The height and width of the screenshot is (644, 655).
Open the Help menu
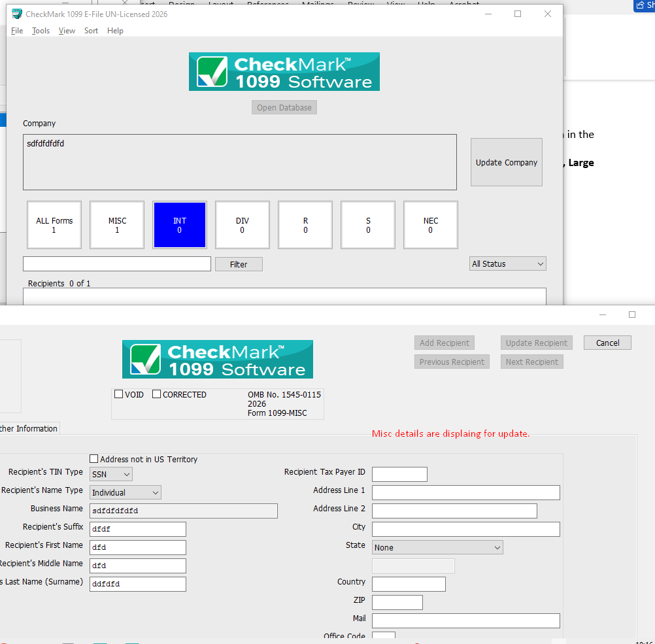point(115,31)
